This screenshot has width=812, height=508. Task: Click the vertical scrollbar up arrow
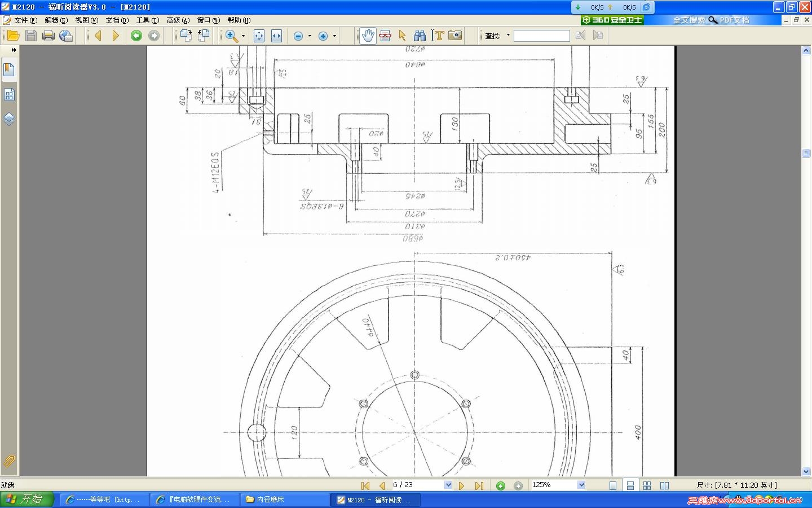point(806,51)
